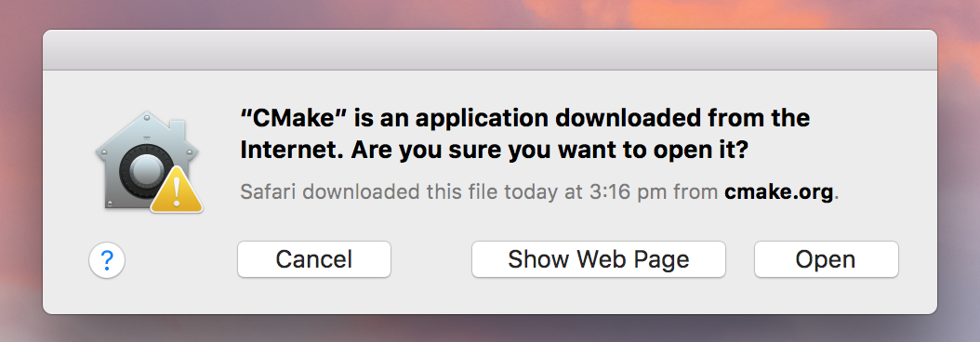Click the "CMake" application warning heading
This screenshot has width=980, height=342.
pyautogui.click(x=525, y=133)
